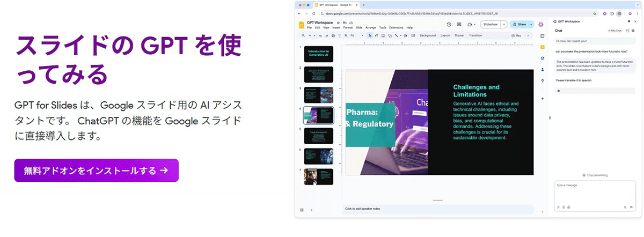Open a new browser tab with plus
This screenshot has height=237, width=644.
(364, 4)
